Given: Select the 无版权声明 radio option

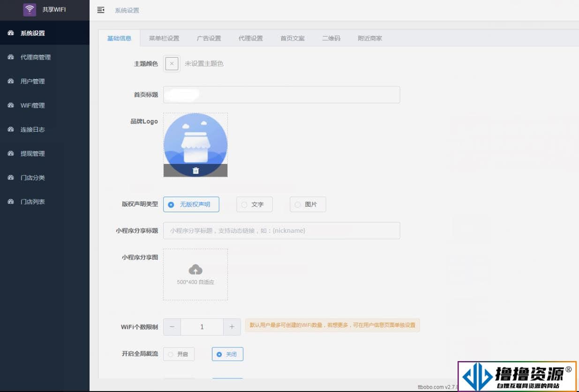Looking at the screenshot, I should click(x=191, y=205).
